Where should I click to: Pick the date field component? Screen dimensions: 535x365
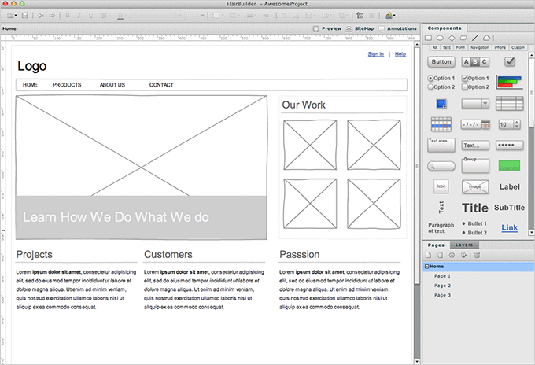click(475, 125)
